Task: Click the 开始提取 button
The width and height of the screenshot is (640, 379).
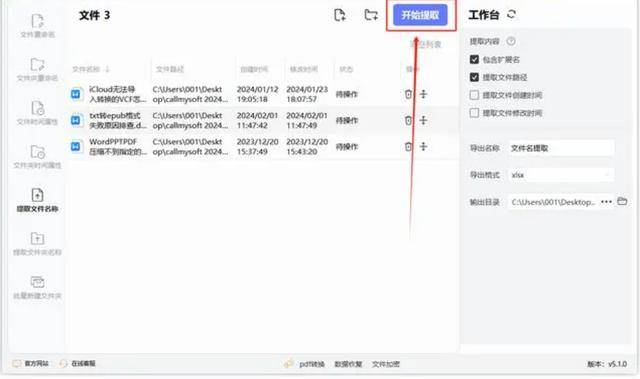Action: pyautogui.click(x=420, y=15)
